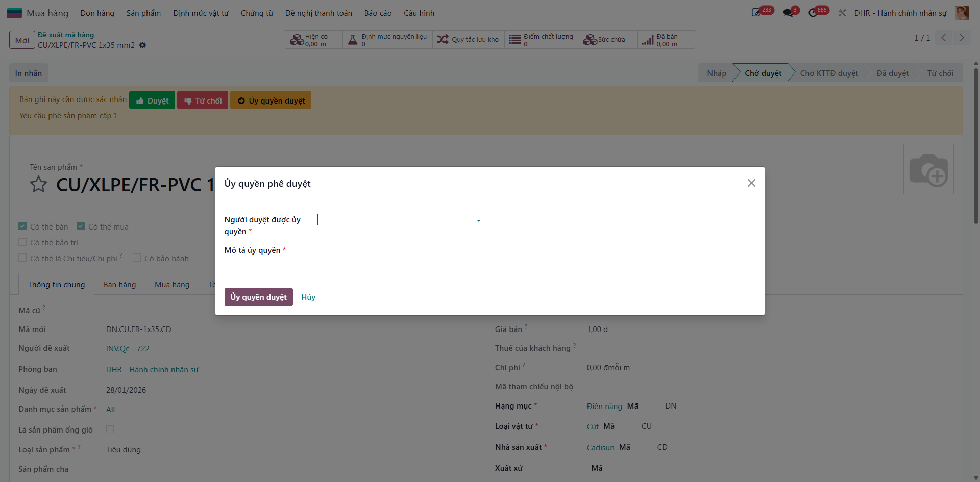Open the activities icon showing 233

tap(756, 13)
